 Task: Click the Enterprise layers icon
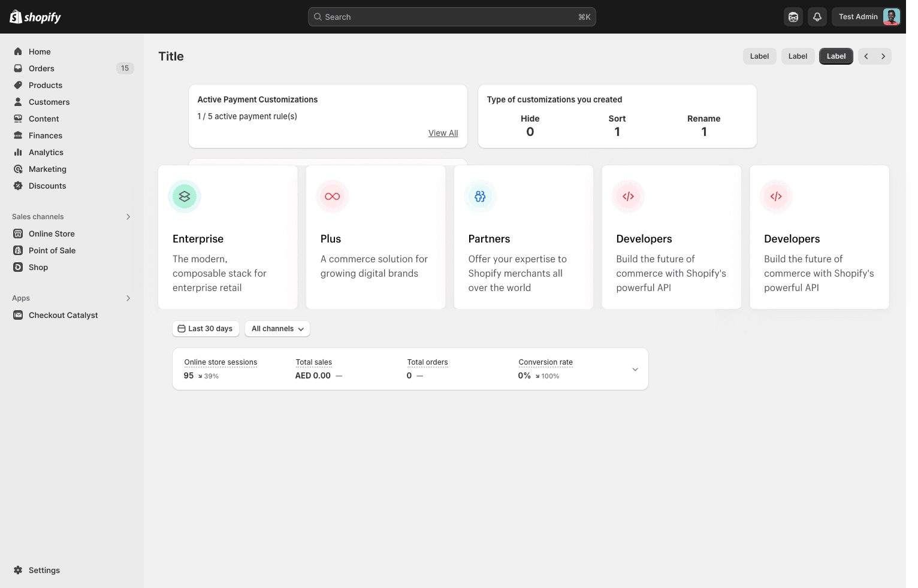coord(185,196)
